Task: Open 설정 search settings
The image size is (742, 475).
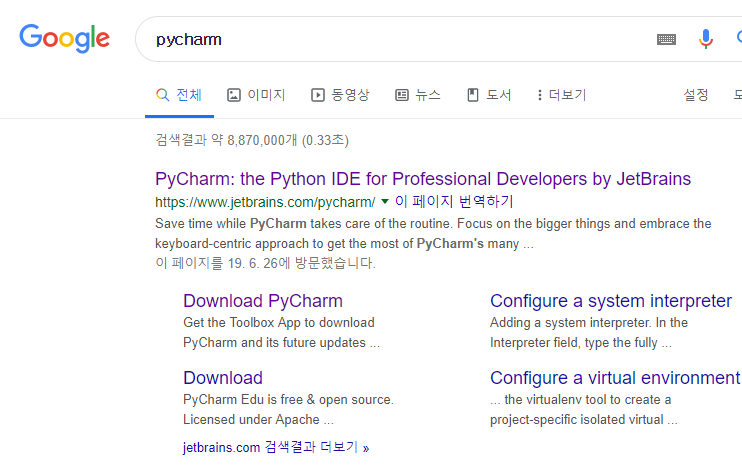Action: pos(696,95)
